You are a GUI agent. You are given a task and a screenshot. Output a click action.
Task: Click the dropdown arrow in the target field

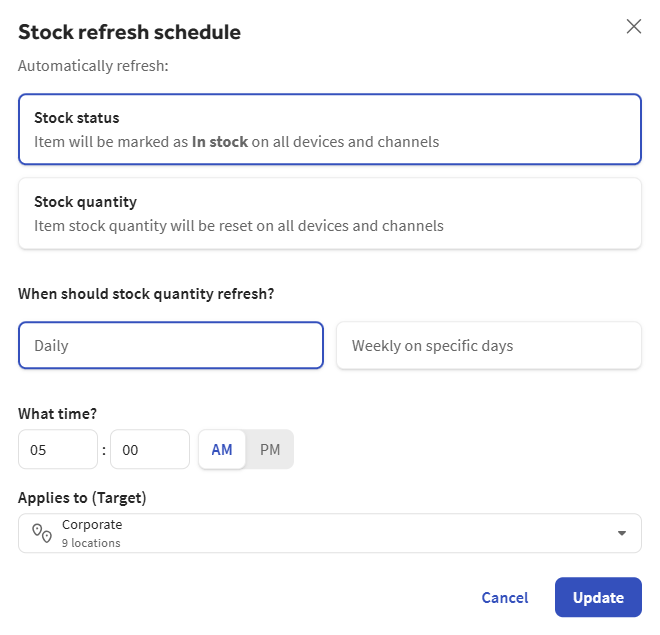click(x=622, y=534)
